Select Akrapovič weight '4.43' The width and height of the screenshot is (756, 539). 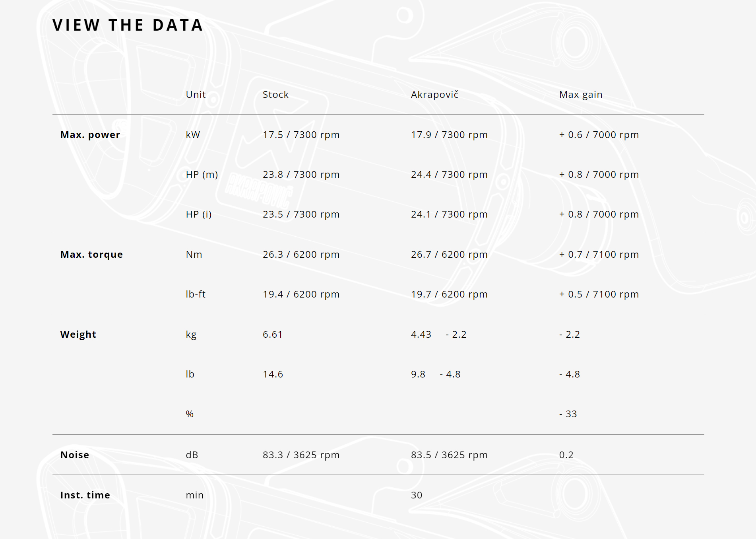pyautogui.click(x=421, y=335)
